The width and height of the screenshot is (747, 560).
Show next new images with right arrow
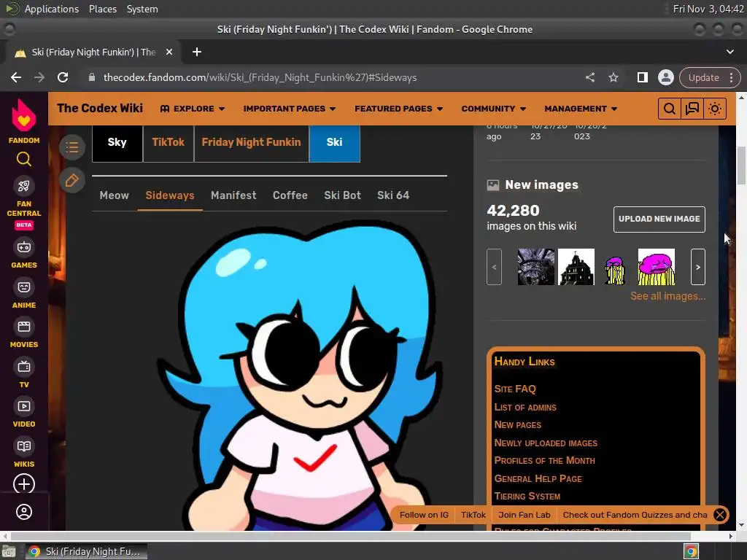tap(698, 267)
